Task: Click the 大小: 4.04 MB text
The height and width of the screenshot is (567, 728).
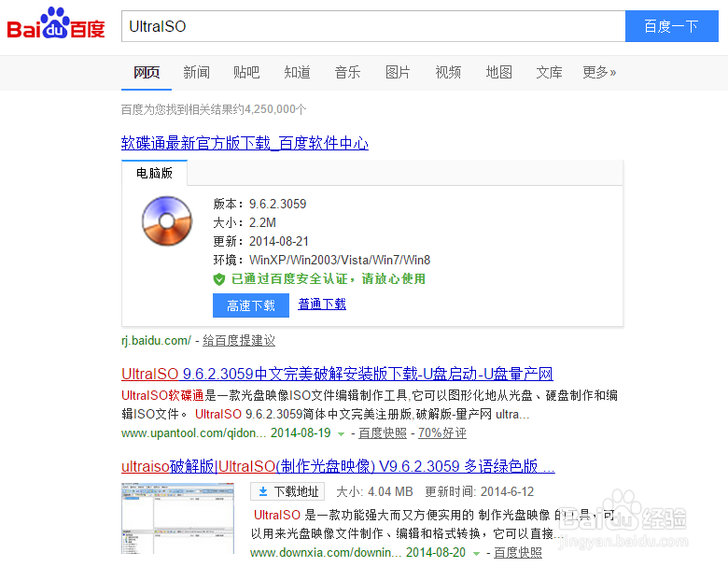Action: (374, 491)
